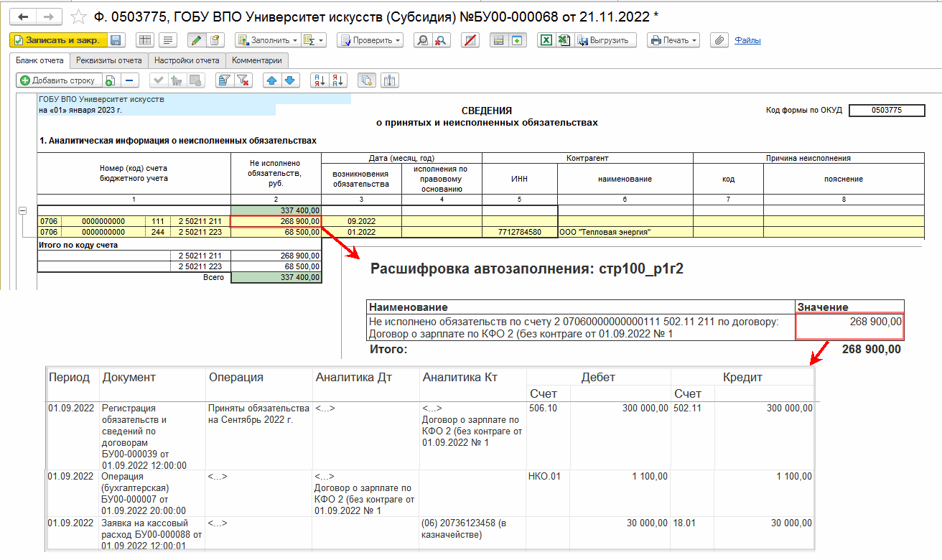Click the red diagonal-line cell icon
The height and width of the screenshot is (560, 942).
pos(470,40)
